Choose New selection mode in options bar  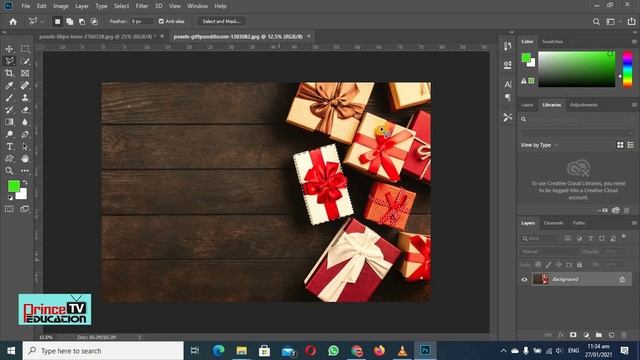click(58, 21)
